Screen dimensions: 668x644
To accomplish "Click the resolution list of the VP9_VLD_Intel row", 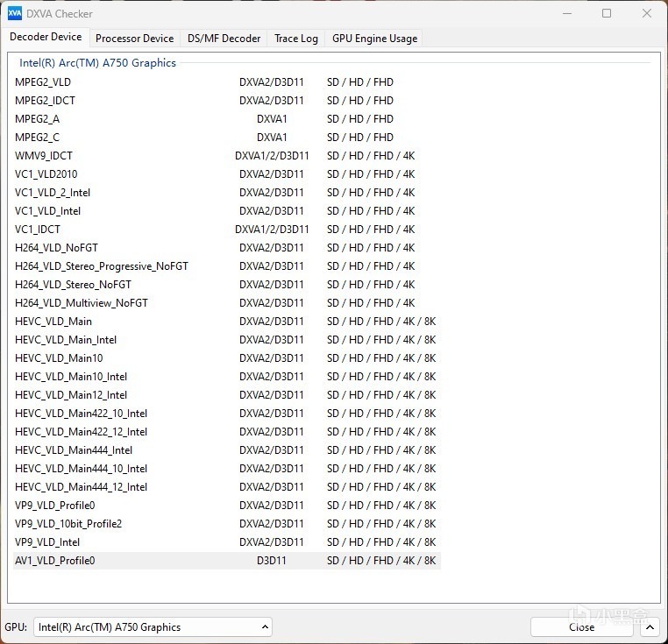I will (381, 542).
